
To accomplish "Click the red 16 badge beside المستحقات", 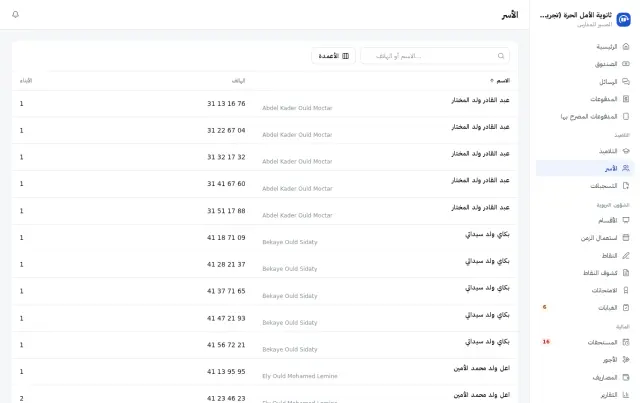I will 546,342.
